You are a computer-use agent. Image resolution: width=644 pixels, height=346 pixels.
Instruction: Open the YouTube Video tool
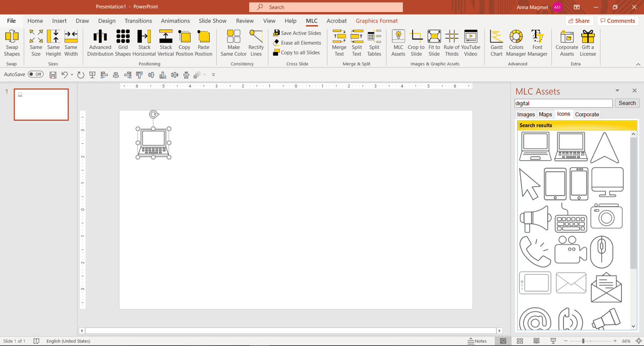click(470, 43)
